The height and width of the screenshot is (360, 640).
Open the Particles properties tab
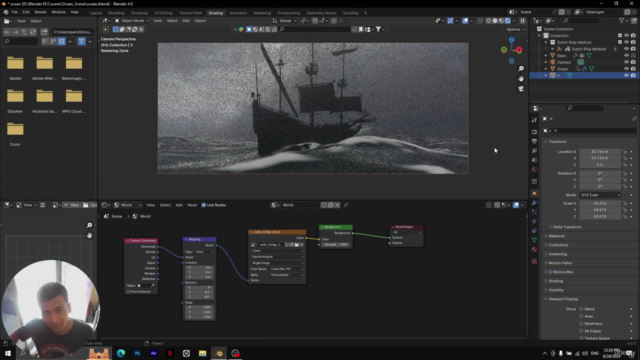click(534, 212)
